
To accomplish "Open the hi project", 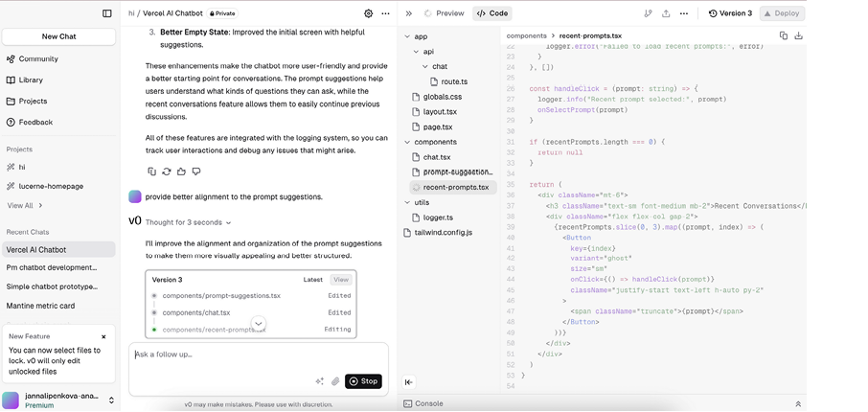I will [x=16, y=167].
